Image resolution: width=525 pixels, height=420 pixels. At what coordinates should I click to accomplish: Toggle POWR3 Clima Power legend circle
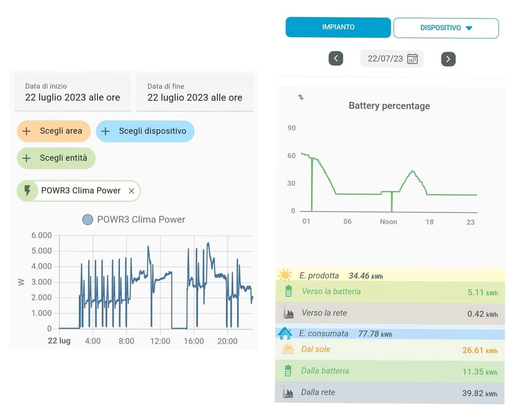point(87,220)
